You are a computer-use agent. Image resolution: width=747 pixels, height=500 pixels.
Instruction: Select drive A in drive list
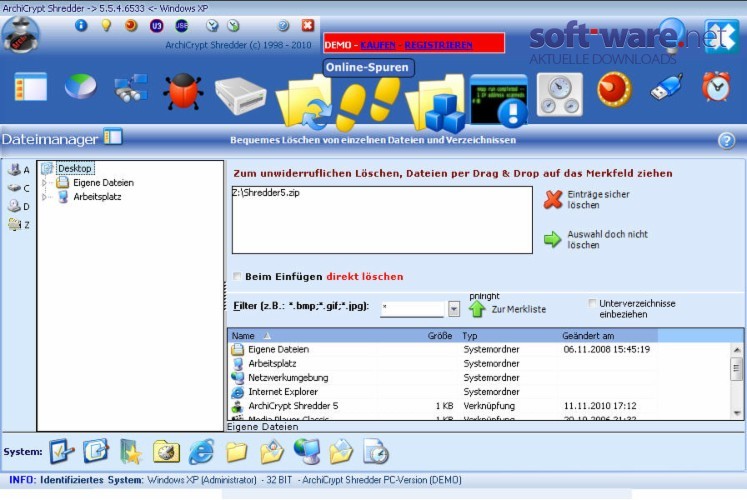(19, 170)
